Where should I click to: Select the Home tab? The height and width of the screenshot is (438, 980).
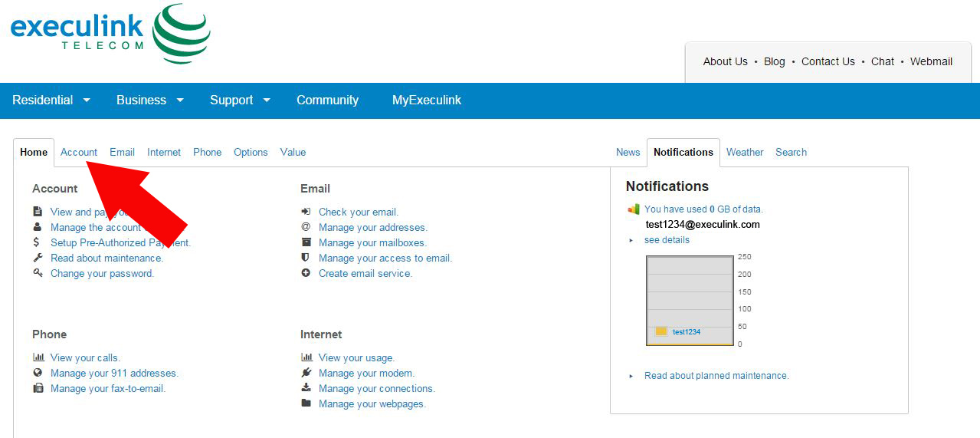point(34,152)
